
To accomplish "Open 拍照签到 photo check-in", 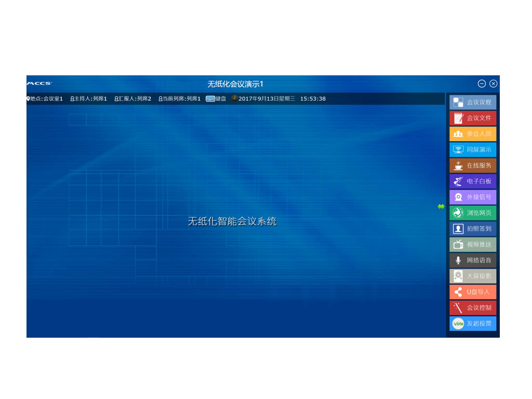I will [473, 229].
